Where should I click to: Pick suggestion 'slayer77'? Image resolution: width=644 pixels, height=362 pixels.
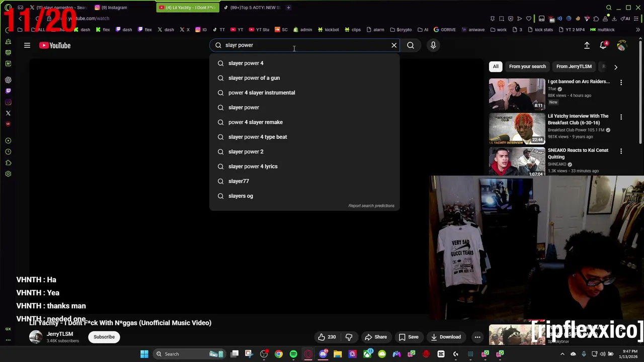(x=304, y=181)
